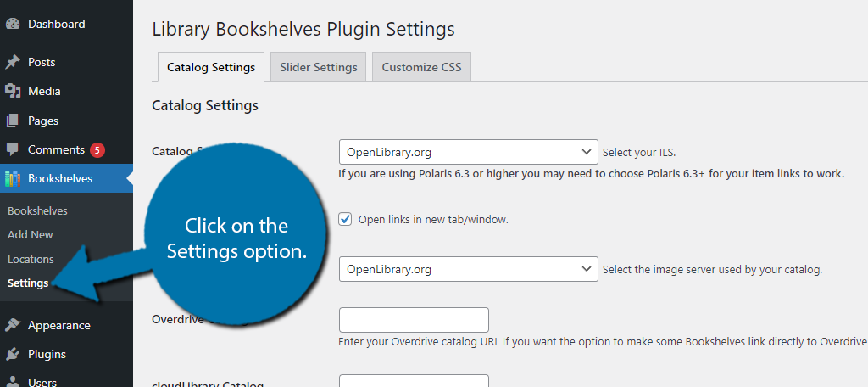
Task: Focus the cloudLibrary Catalog field
Action: point(414,381)
